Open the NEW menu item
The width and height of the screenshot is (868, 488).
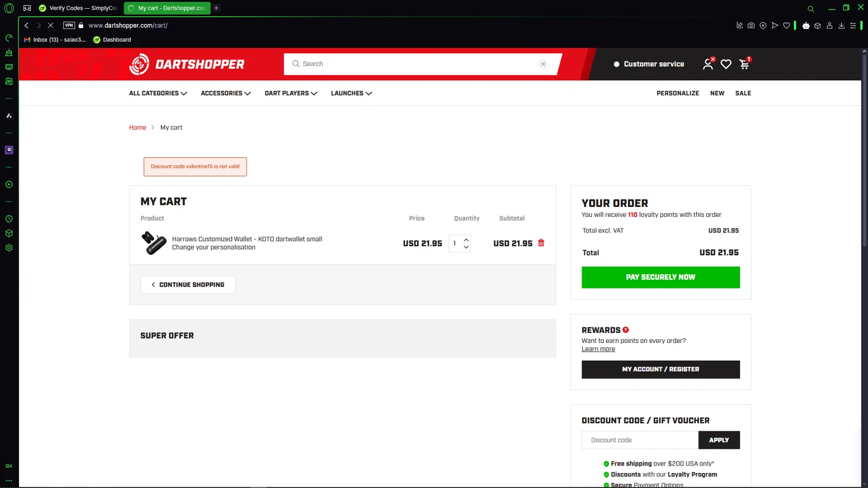pyautogui.click(x=717, y=93)
